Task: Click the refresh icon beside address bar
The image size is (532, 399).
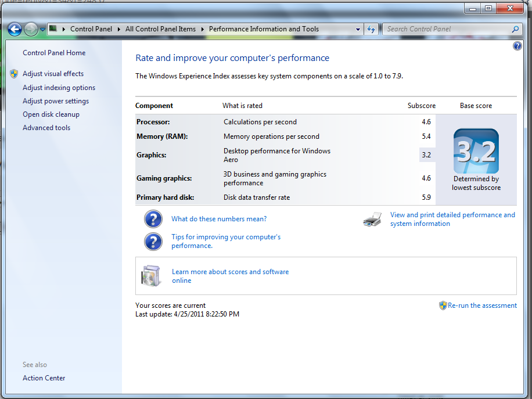Action: [372, 29]
